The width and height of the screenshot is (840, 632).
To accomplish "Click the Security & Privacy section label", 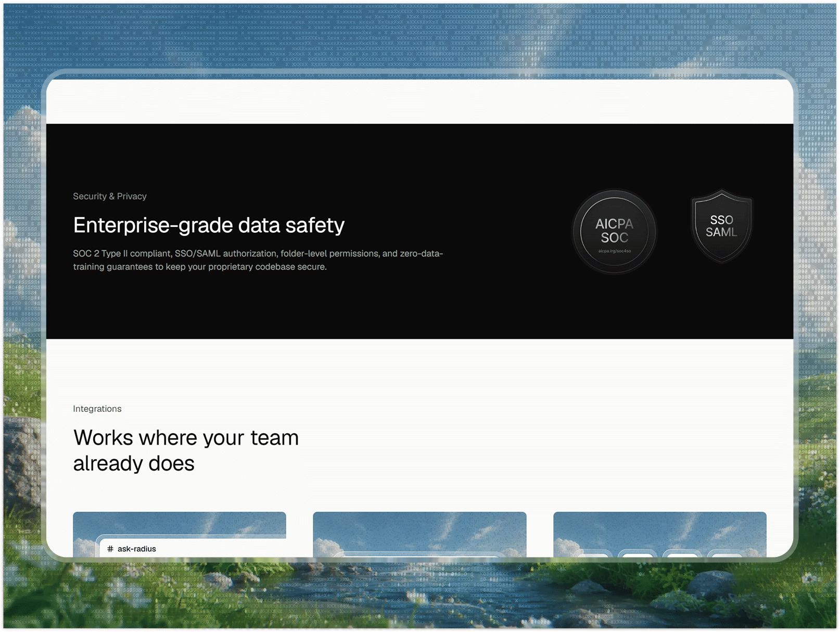I will (109, 196).
